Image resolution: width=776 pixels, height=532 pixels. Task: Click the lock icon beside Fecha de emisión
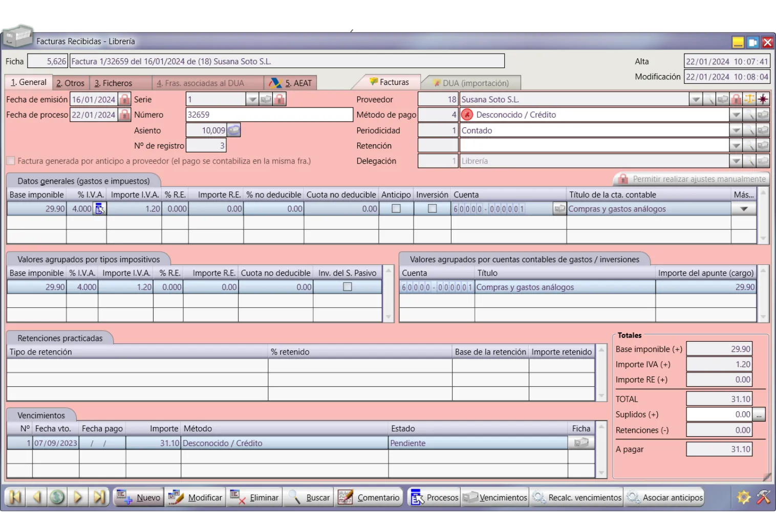point(124,99)
